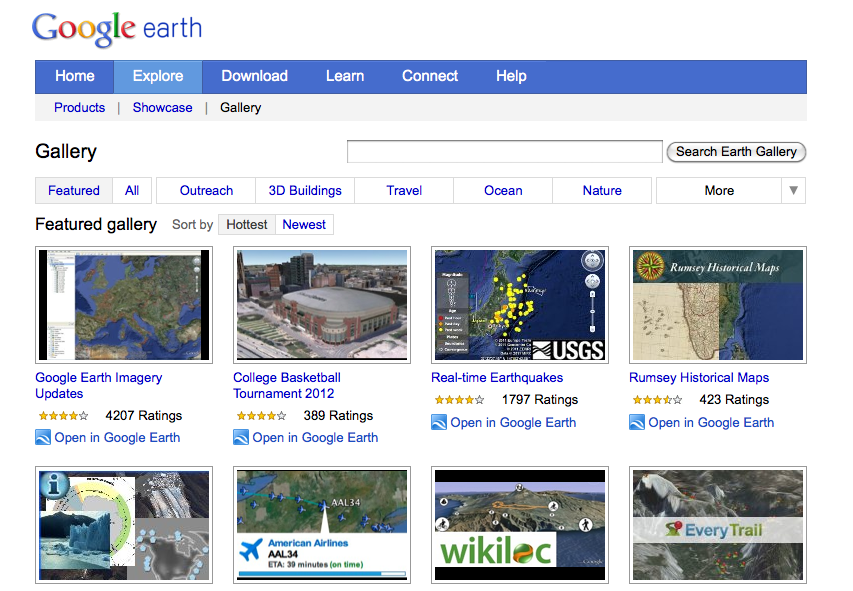Open the Google Earth Imagery Updates thumbnail
The width and height of the screenshot is (853, 591).
(x=124, y=305)
